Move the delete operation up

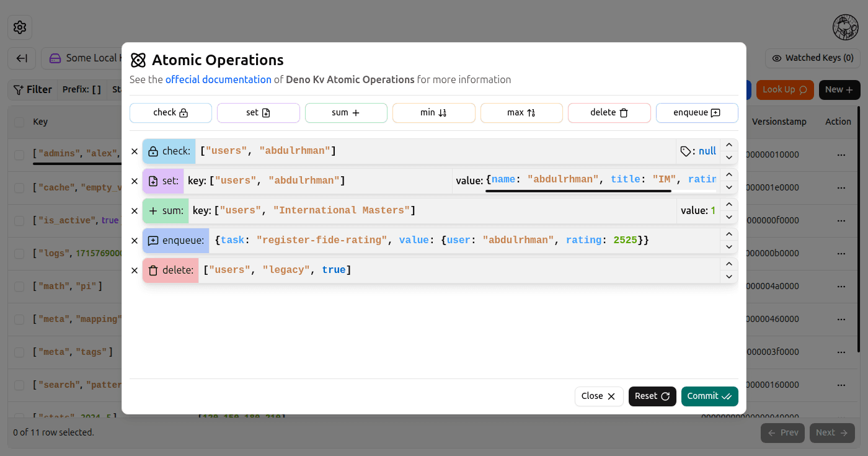point(729,264)
